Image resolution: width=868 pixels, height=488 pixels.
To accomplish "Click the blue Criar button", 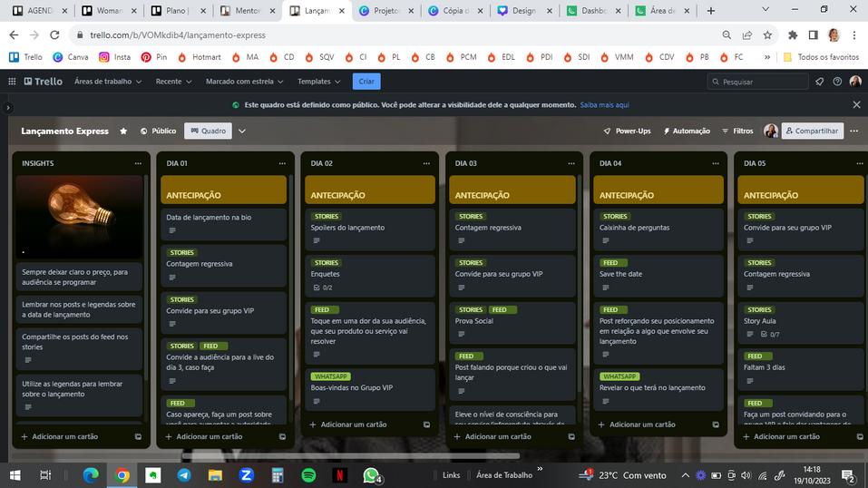I will click(366, 82).
